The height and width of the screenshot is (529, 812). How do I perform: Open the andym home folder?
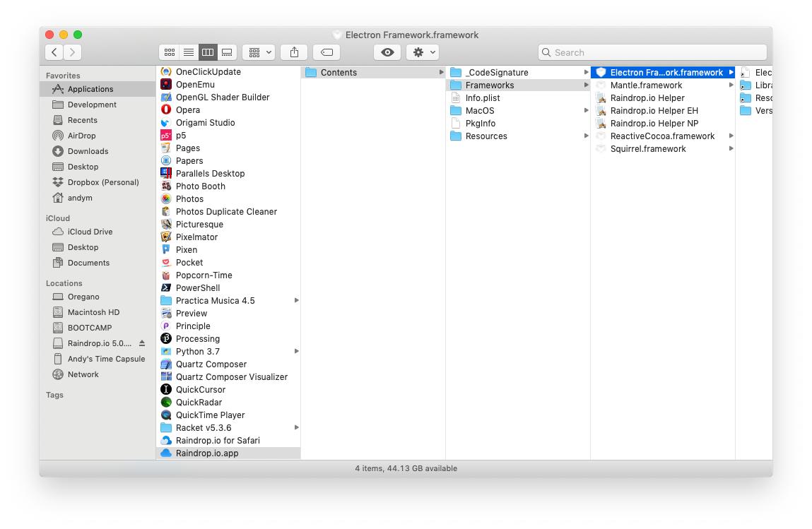pos(98,198)
